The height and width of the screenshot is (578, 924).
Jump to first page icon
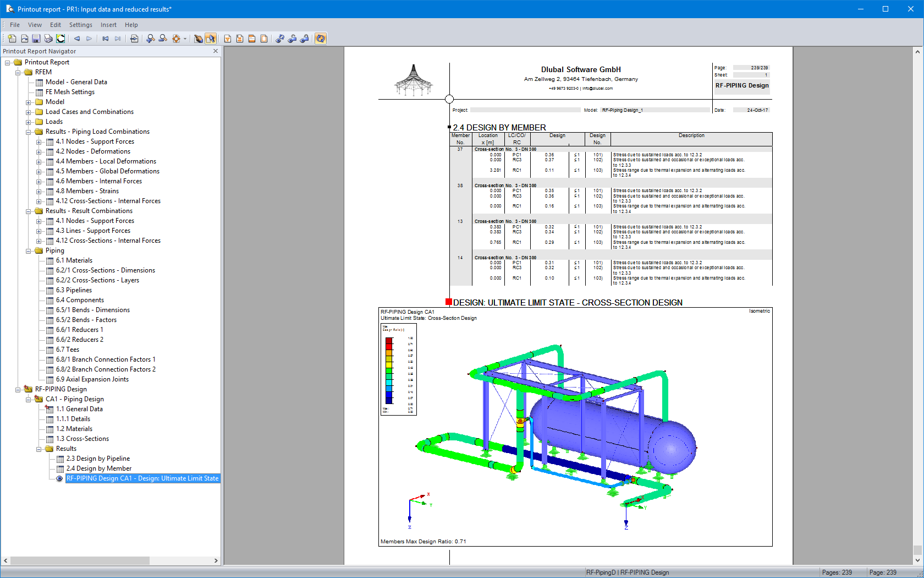click(105, 39)
